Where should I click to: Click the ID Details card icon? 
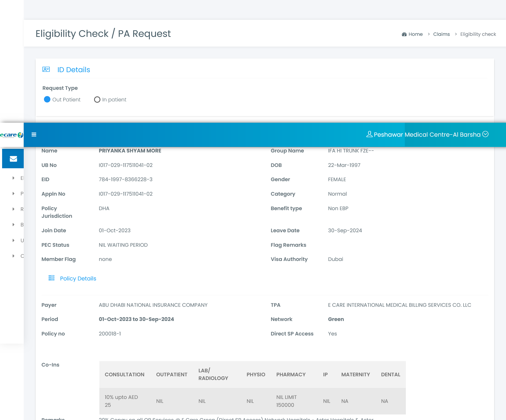pos(46,69)
